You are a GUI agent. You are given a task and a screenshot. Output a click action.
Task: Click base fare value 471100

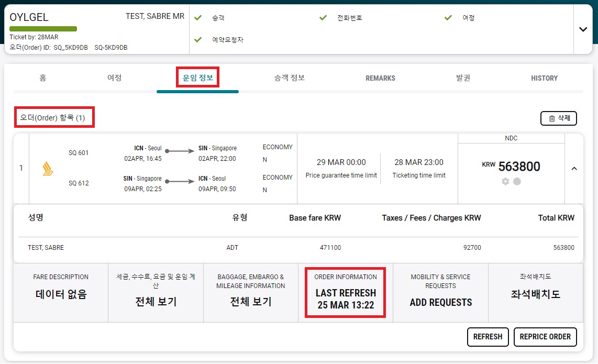[330, 248]
